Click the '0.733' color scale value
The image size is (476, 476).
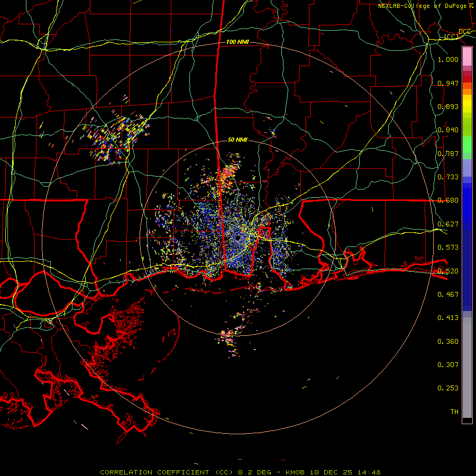coord(448,177)
